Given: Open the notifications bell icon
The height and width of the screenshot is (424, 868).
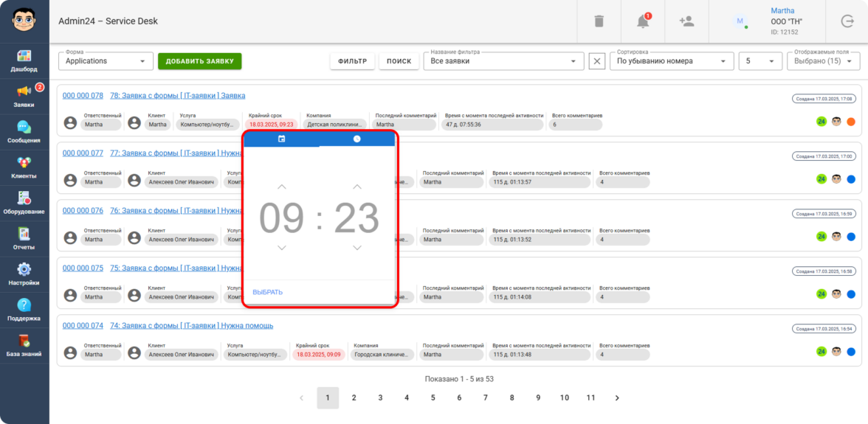Looking at the screenshot, I should pos(643,21).
